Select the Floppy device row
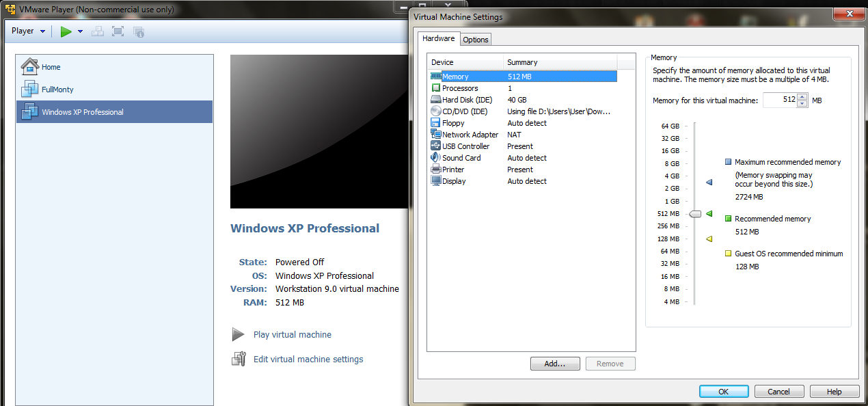 pos(523,123)
